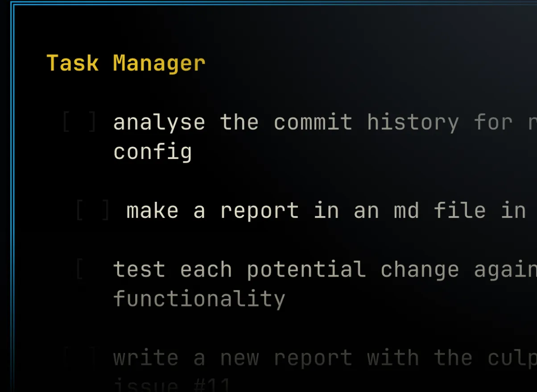Image resolution: width=537 pixels, height=392 pixels.
Task: Tick the make a report checkbox
Action: pos(93,210)
